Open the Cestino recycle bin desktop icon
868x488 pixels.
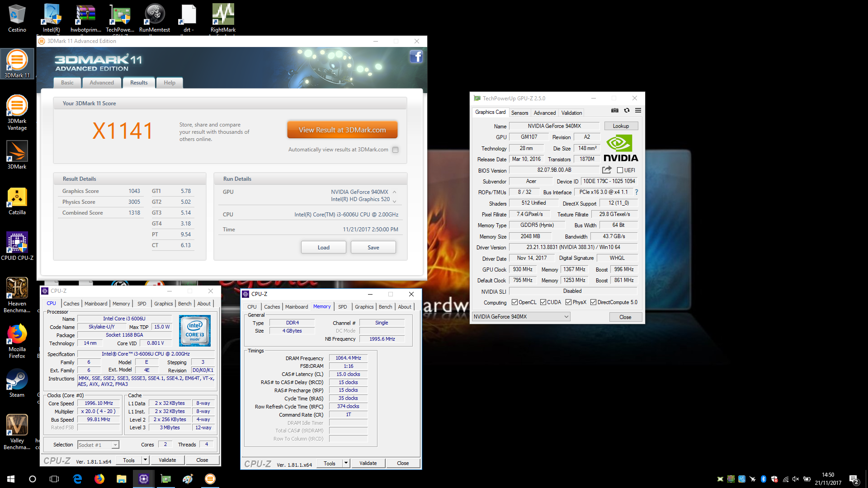coord(17,18)
